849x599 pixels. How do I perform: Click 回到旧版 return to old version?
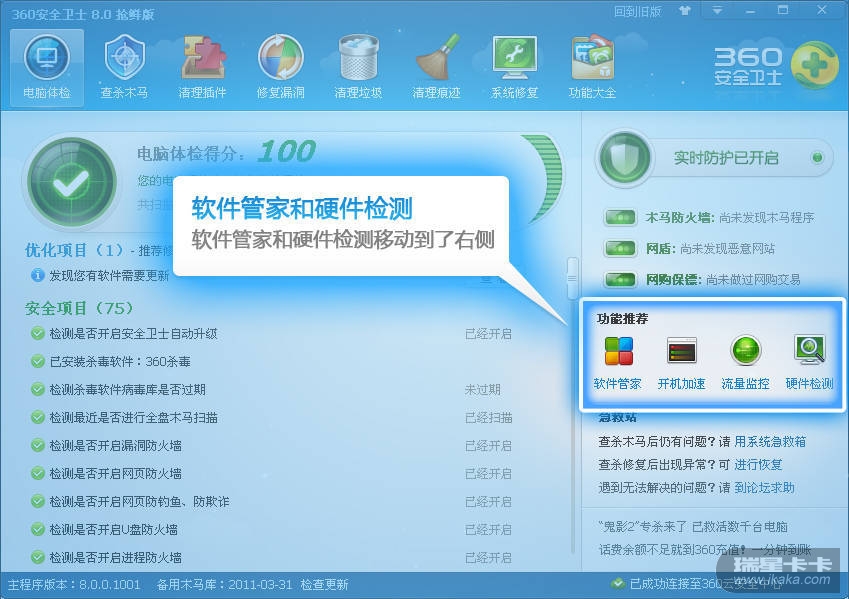[x=638, y=11]
